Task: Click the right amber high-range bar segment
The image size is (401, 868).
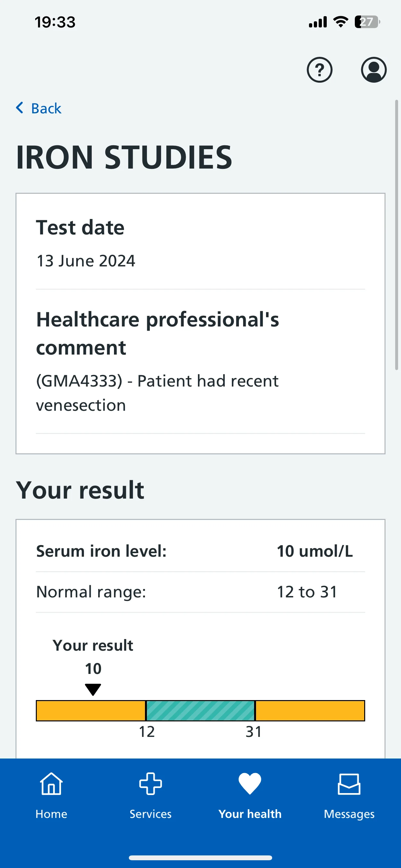Action: (x=310, y=711)
